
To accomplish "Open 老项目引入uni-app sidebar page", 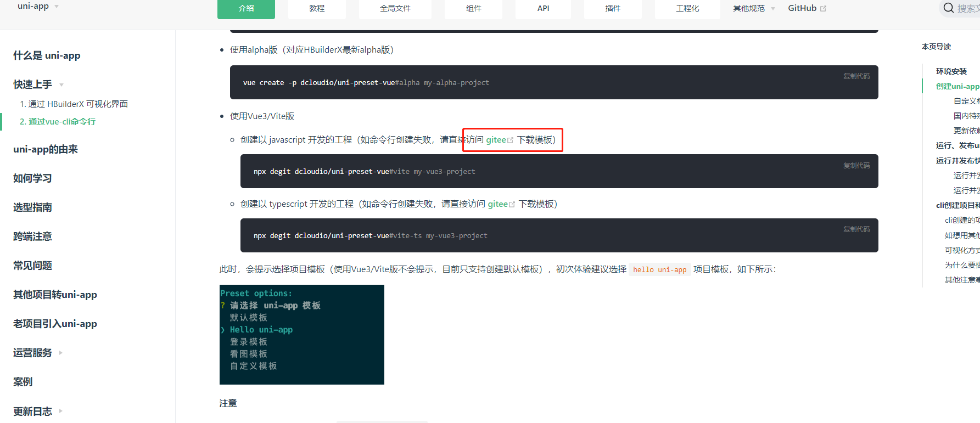I will [x=55, y=324].
